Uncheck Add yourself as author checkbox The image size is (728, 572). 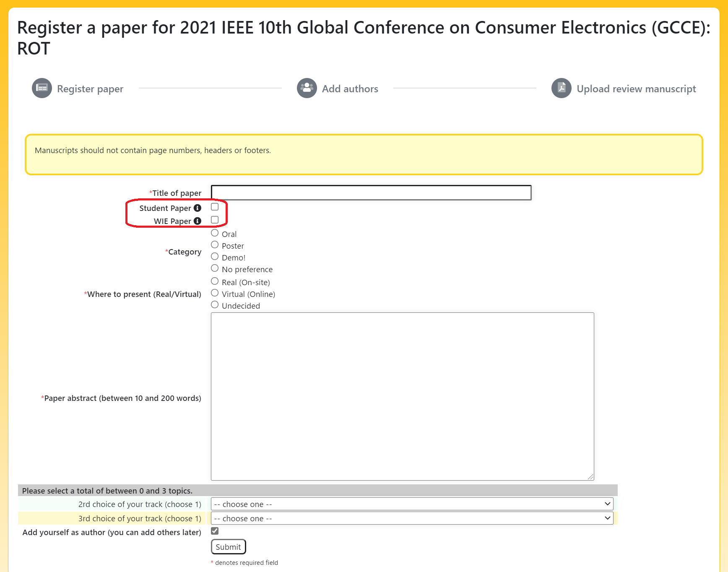215,531
